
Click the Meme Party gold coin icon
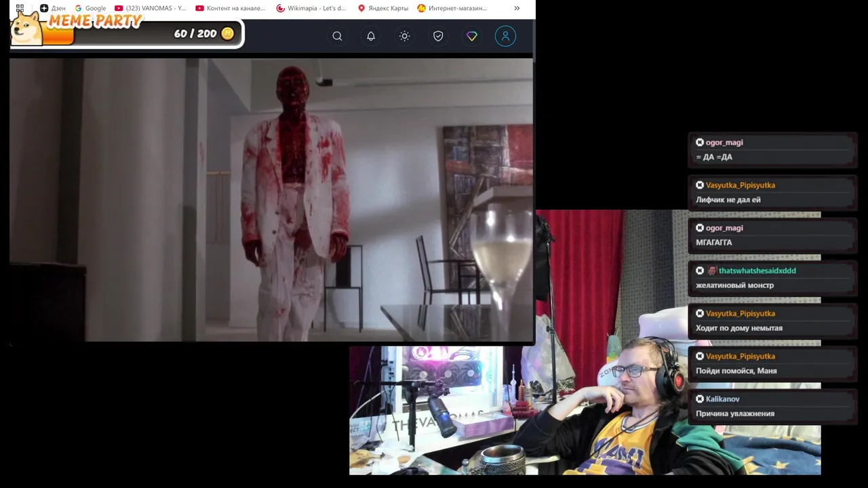[228, 33]
